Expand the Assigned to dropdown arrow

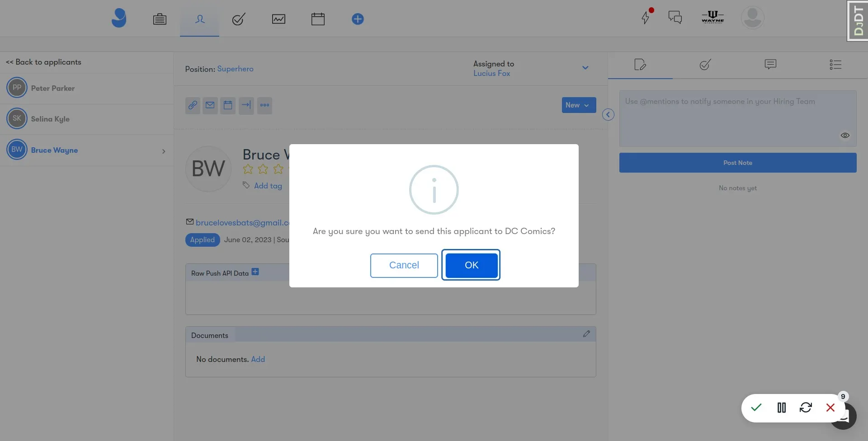[585, 68]
